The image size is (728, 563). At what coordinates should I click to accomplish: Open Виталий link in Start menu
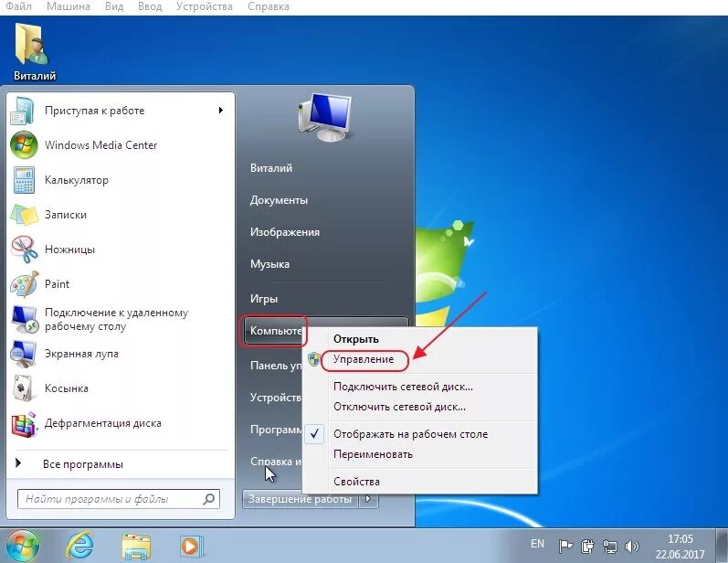[x=271, y=168]
